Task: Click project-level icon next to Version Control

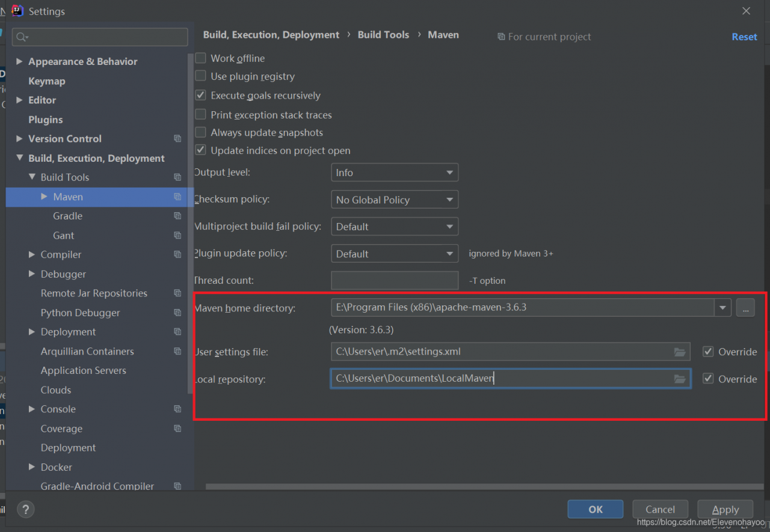Action: click(177, 139)
